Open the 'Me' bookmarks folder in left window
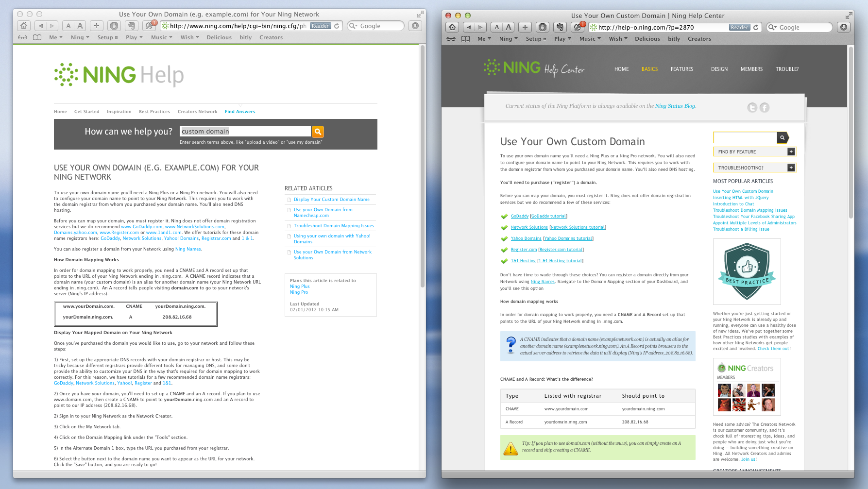 tap(56, 37)
